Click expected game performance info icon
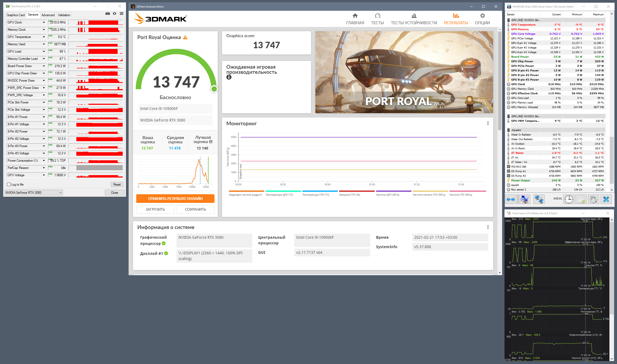Image resolution: width=617 pixels, height=364 pixels. (x=229, y=77)
